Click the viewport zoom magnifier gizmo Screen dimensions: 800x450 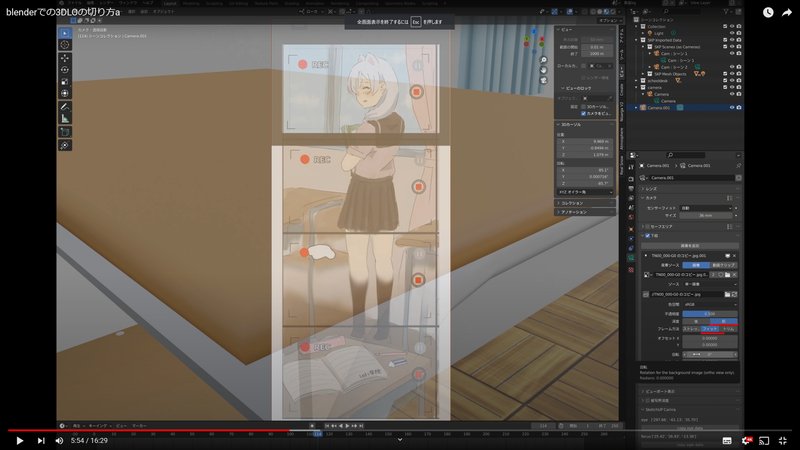tap(543, 60)
